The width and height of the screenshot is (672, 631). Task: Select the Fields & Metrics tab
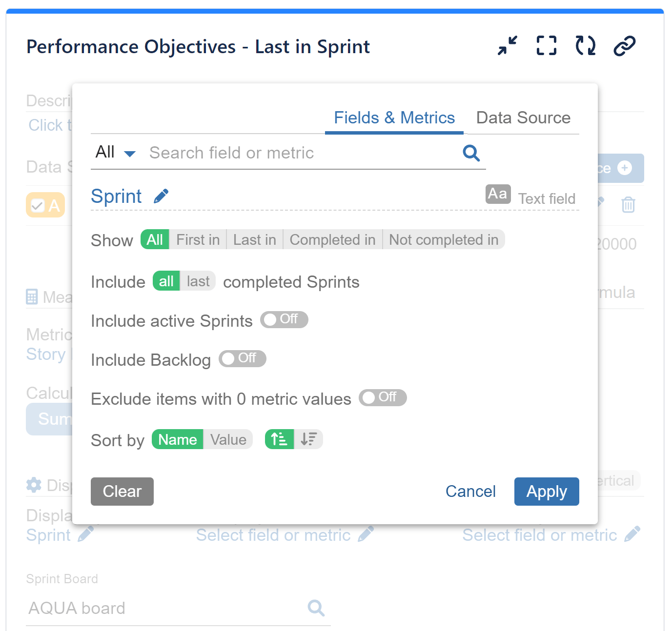pos(394,118)
